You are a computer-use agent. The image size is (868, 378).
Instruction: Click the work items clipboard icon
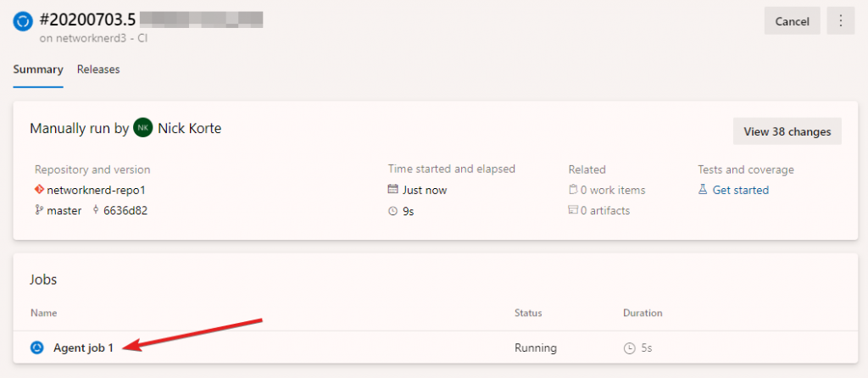click(x=573, y=190)
